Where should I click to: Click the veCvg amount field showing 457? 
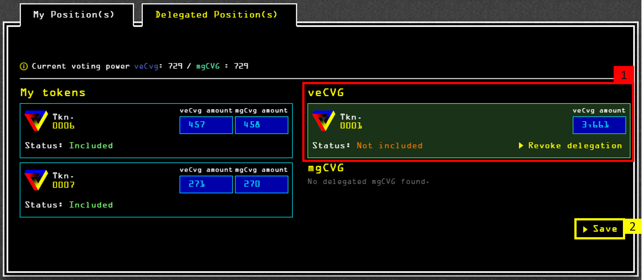coord(206,125)
